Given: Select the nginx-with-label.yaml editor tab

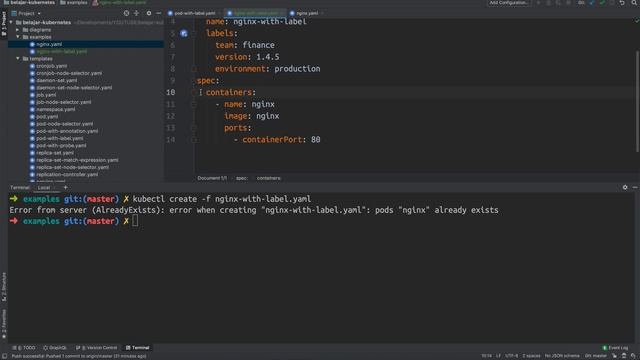Looking at the screenshot, I should click(255, 13).
